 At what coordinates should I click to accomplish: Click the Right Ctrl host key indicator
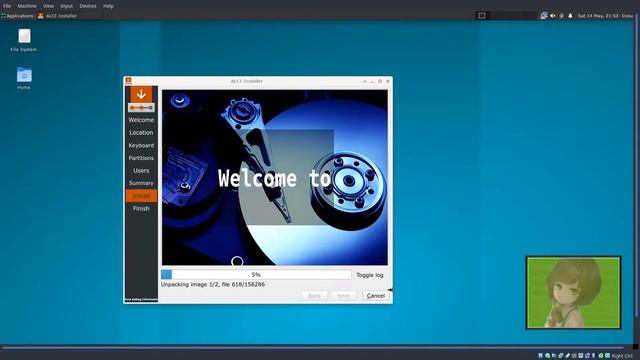point(621,356)
